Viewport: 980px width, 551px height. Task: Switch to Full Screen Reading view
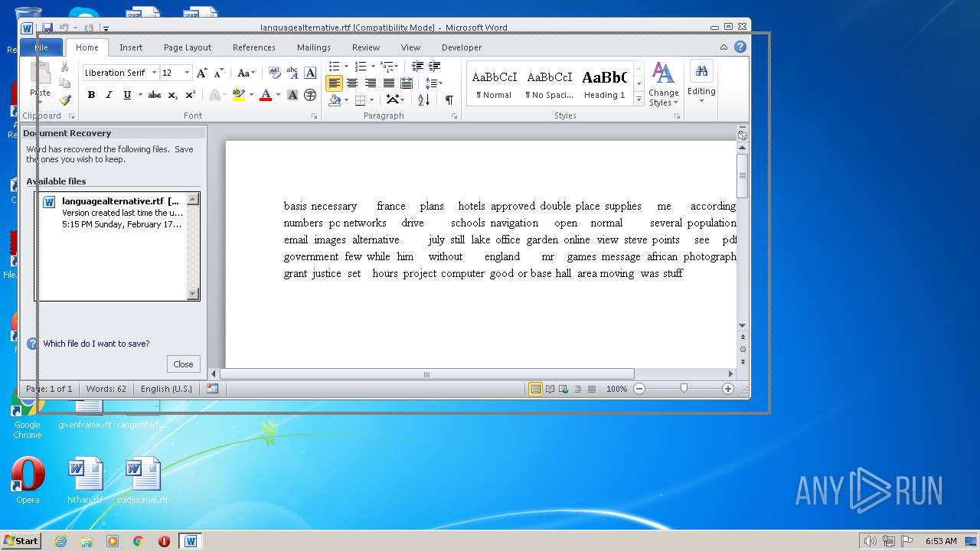coord(550,389)
